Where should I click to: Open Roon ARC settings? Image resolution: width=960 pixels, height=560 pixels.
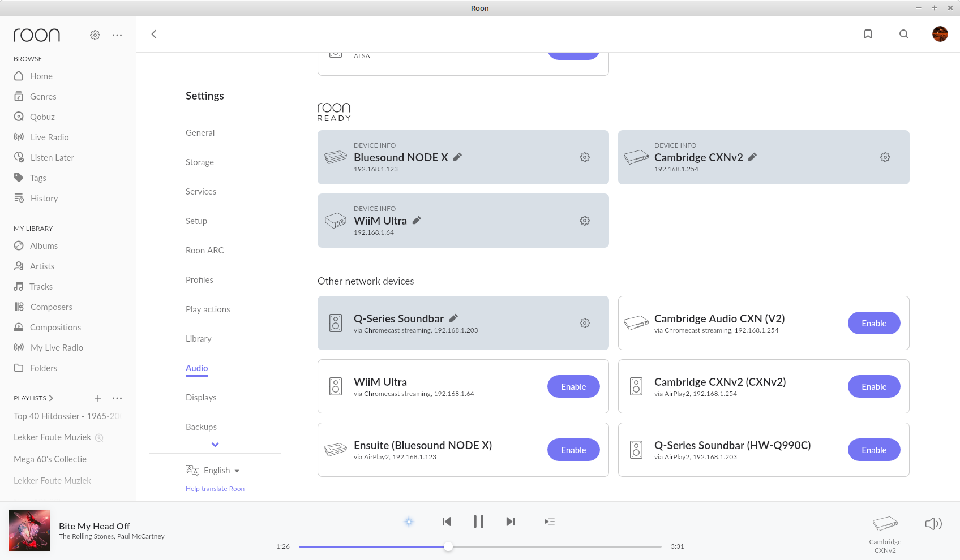point(205,251)
